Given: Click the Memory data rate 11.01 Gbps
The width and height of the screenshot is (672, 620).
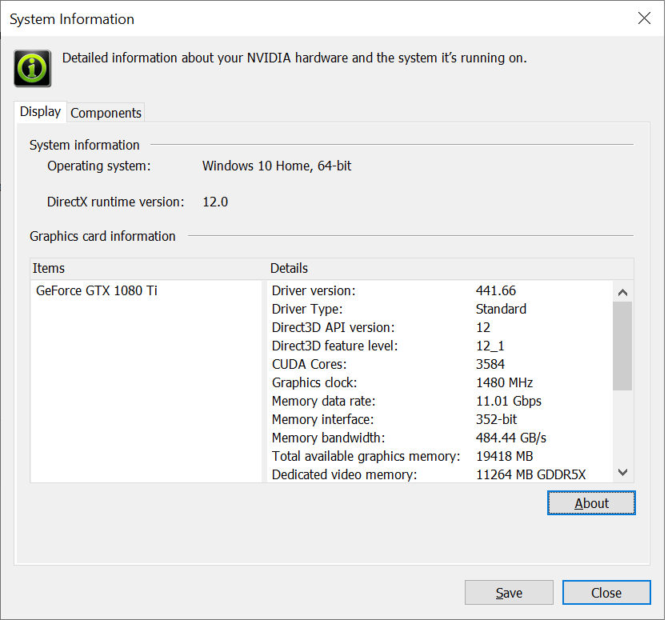Looking at the screenshot, I should [x=509, y=401].
